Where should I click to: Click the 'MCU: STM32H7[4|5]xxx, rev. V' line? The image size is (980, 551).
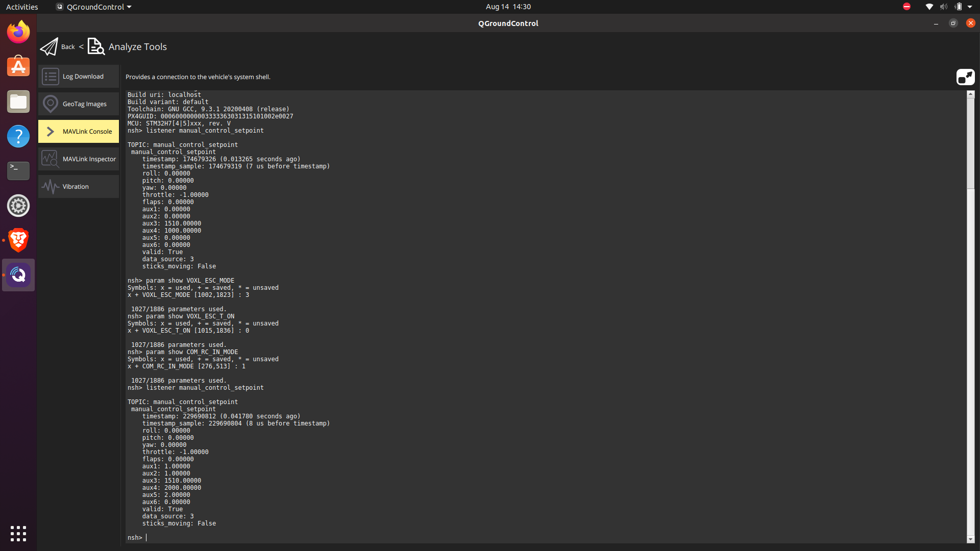pyautogui.click(x=179, y=123)
